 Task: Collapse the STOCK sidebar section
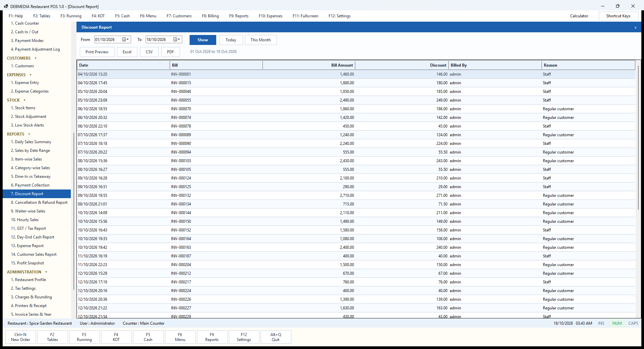[x=24, y=100]
